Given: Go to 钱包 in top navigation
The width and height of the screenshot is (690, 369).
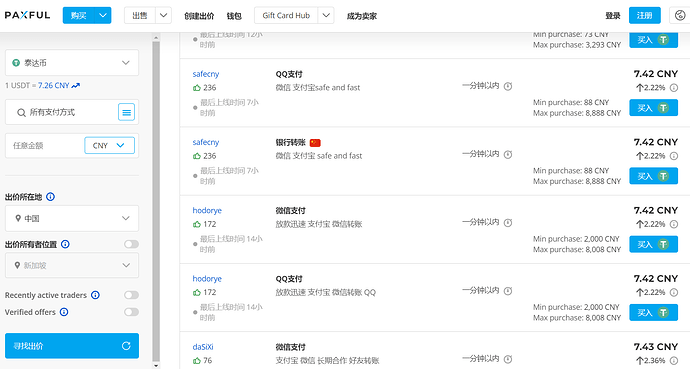Looking at the screenshot, I should pos(234,16).
